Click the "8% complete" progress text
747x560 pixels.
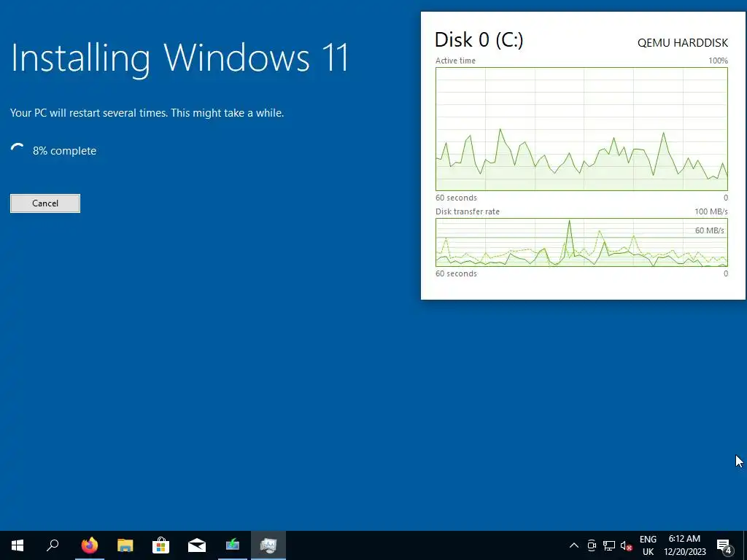[x=64, y=151]
